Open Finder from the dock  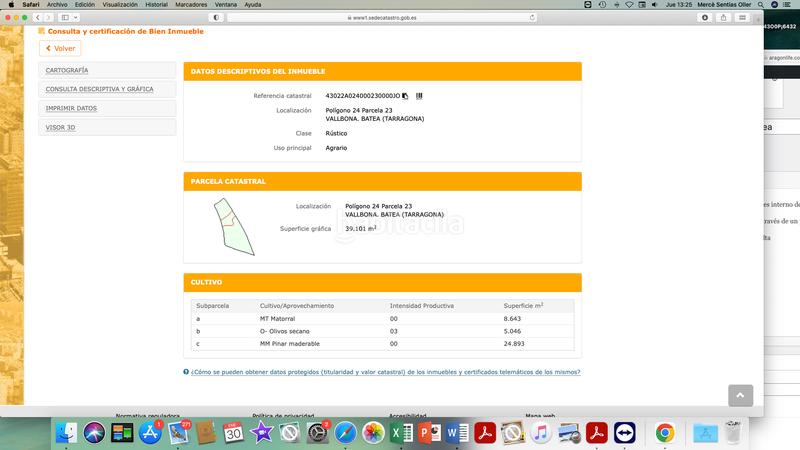point(68,433)
